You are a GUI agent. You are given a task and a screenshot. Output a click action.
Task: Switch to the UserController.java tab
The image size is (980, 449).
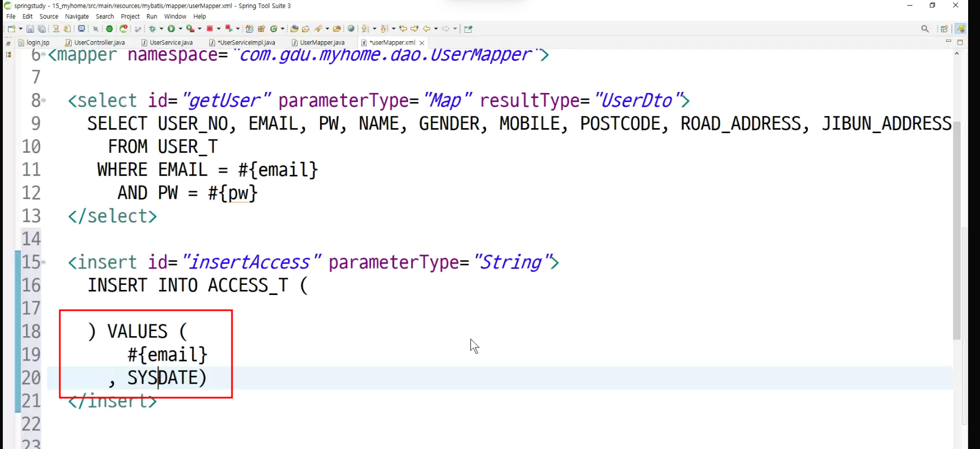click(x=95, y=42)
